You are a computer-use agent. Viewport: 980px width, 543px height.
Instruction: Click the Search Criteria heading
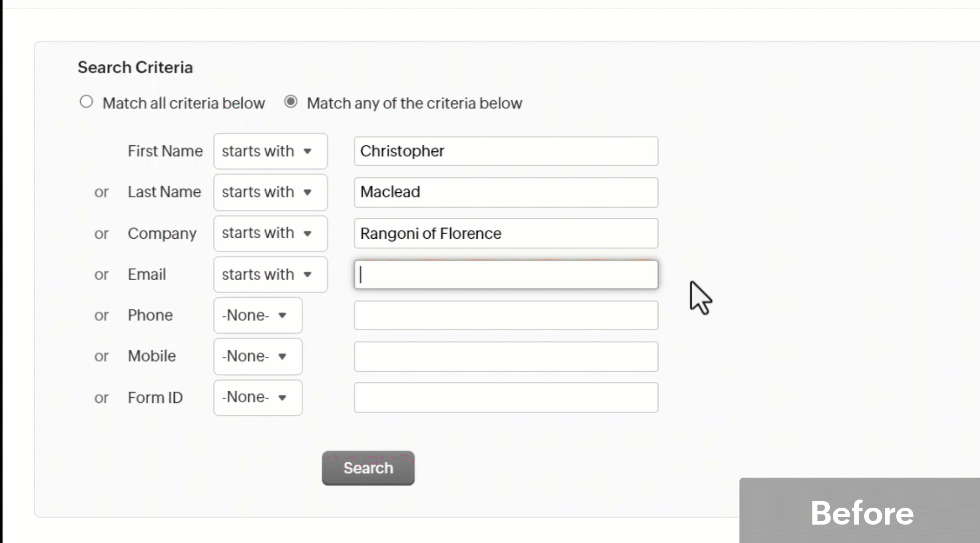pos(135,67)
